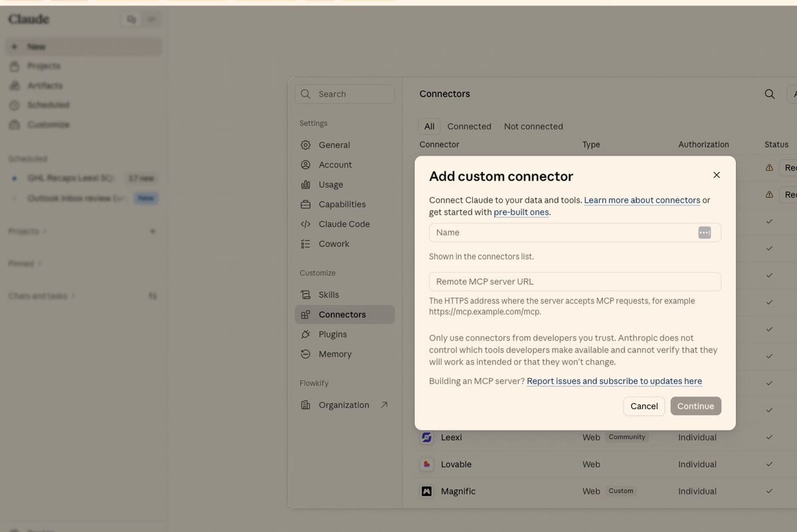Click the Leexi connector row
The width and height of the screenshot is (797, 532).
point(606,438)
